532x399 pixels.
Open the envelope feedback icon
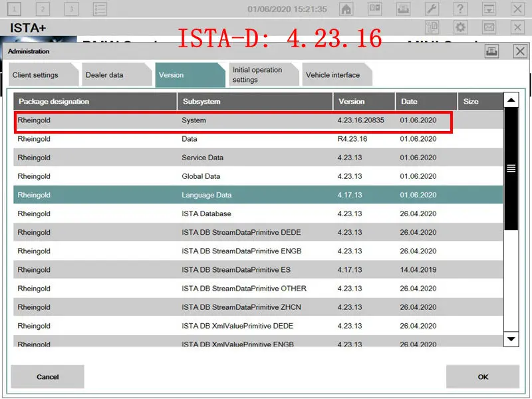[x=489, y=27]
